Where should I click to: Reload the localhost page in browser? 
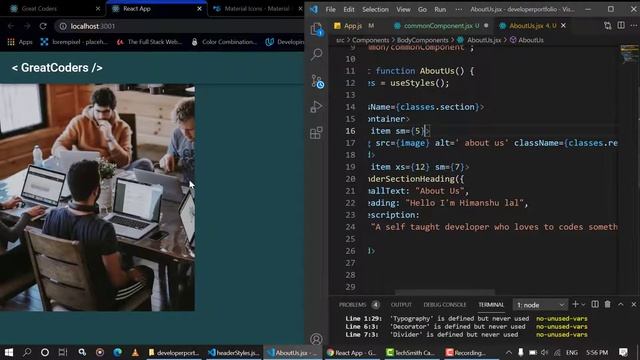tap(43, 26)
